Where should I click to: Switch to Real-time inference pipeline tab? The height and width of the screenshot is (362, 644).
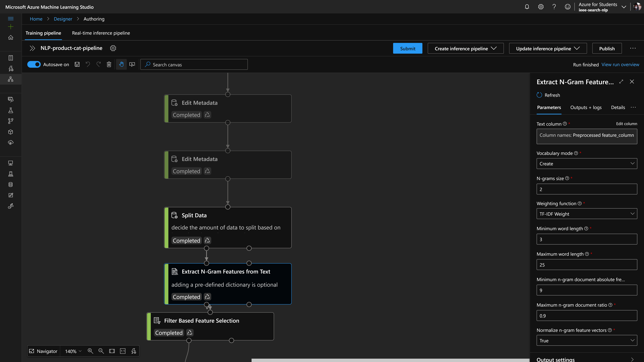101,33
